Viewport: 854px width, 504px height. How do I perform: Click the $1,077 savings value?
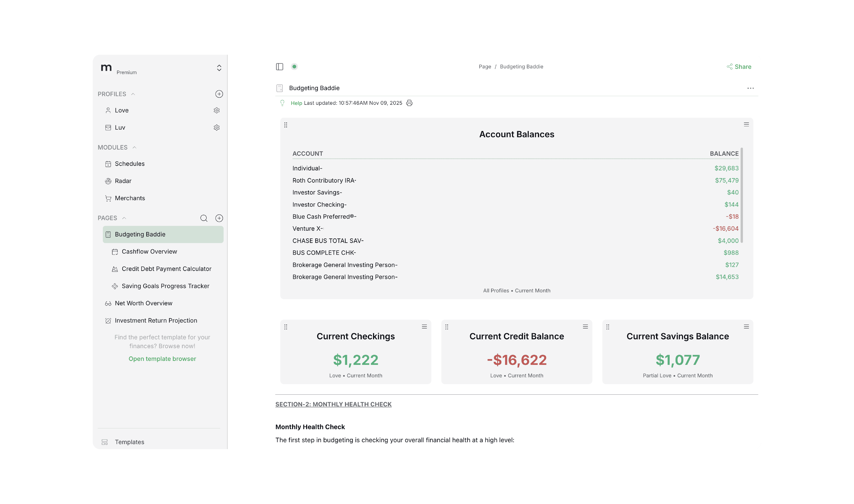[x=678, y=360]
